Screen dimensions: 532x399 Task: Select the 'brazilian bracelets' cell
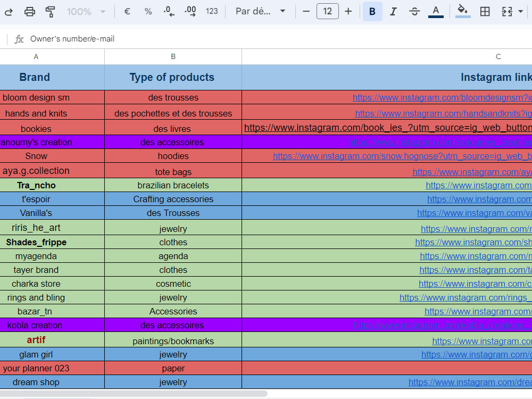tap(173, 185)
